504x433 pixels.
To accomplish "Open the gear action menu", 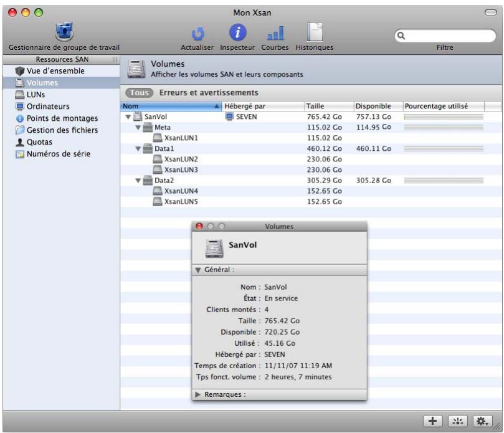I will 482,421.
